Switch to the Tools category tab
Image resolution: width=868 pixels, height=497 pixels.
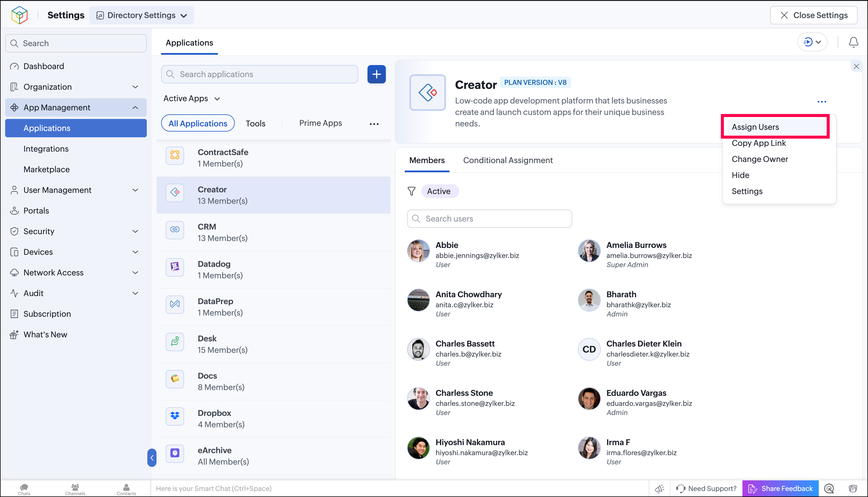point(255,123)
